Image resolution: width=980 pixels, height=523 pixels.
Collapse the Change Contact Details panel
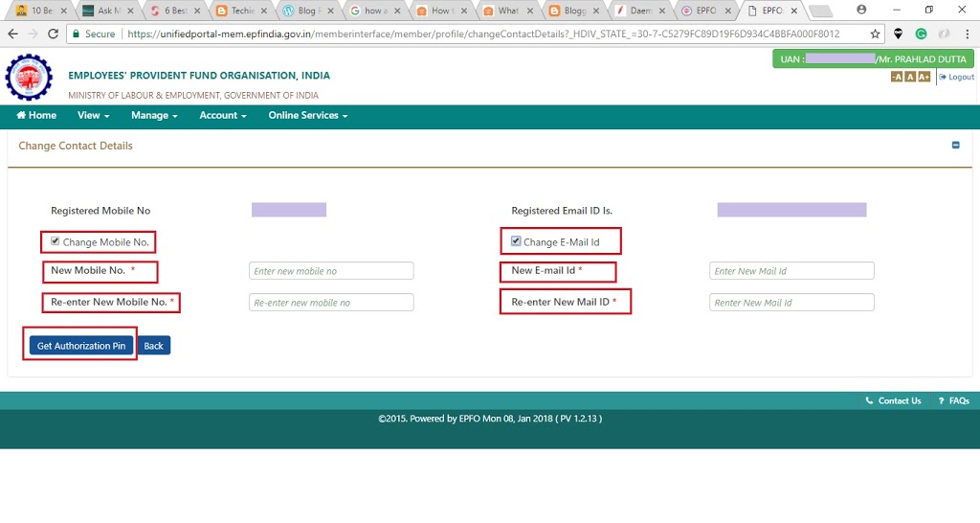(956, 146)
